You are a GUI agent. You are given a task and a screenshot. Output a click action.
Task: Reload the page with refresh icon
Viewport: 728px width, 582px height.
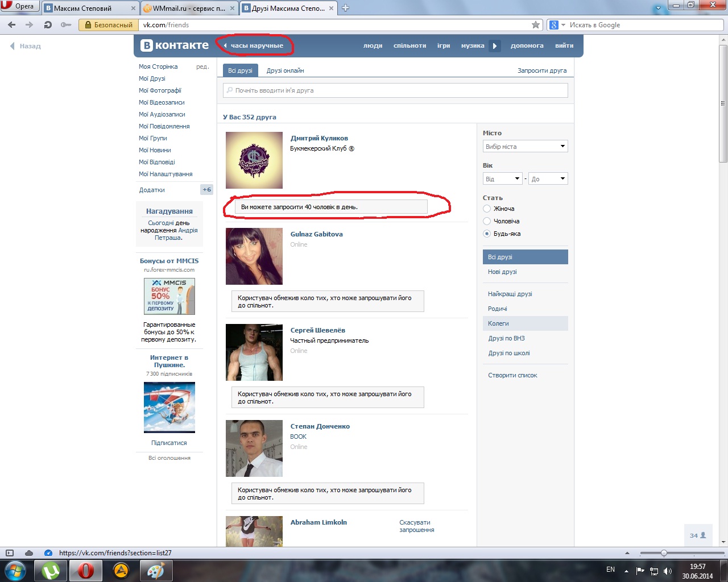coord(48,25)
